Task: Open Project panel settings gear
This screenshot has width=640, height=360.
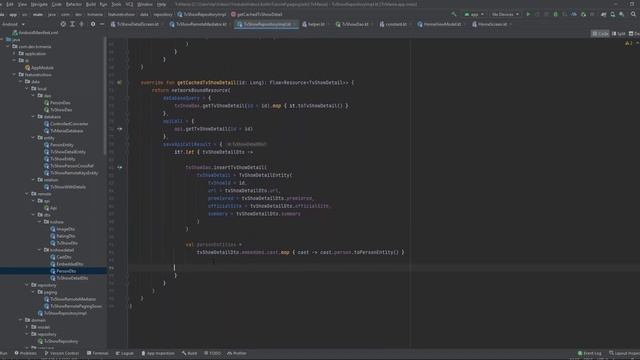Action: pyautogui.click(x=93, y=24)
